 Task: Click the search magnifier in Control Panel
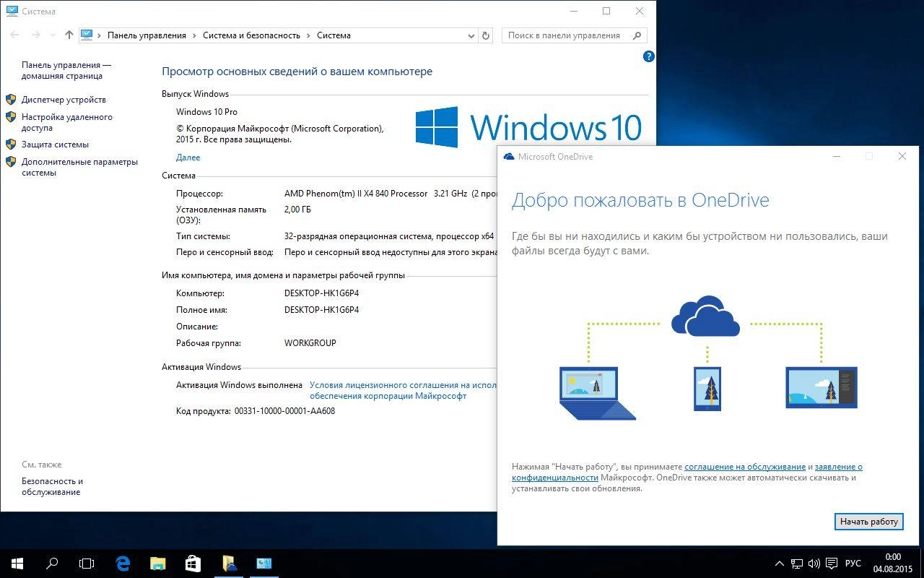pos(637,35)
